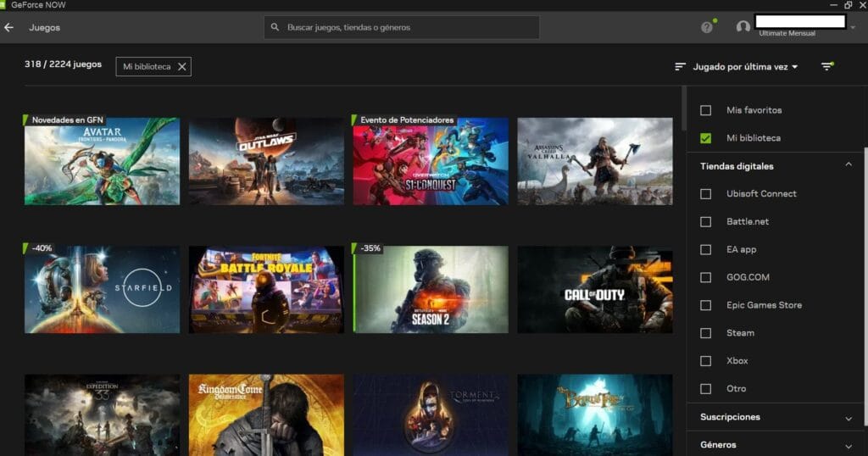This screenshot has width=868, height=456.
Task: Click the filter options icon
Action: point(827,67)
